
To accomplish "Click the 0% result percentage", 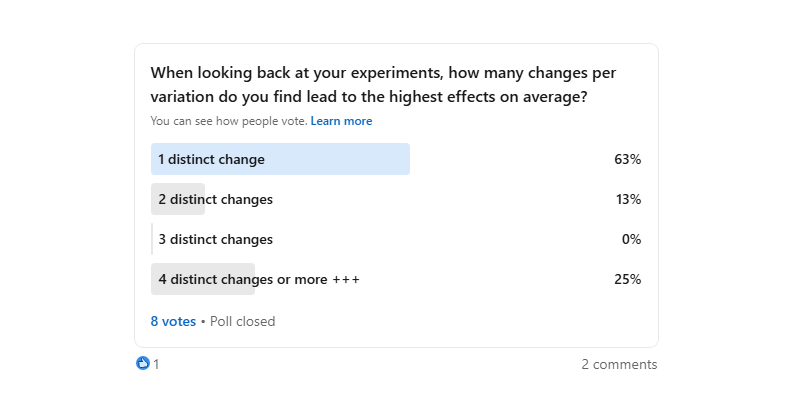I will (x=630, y=239).
